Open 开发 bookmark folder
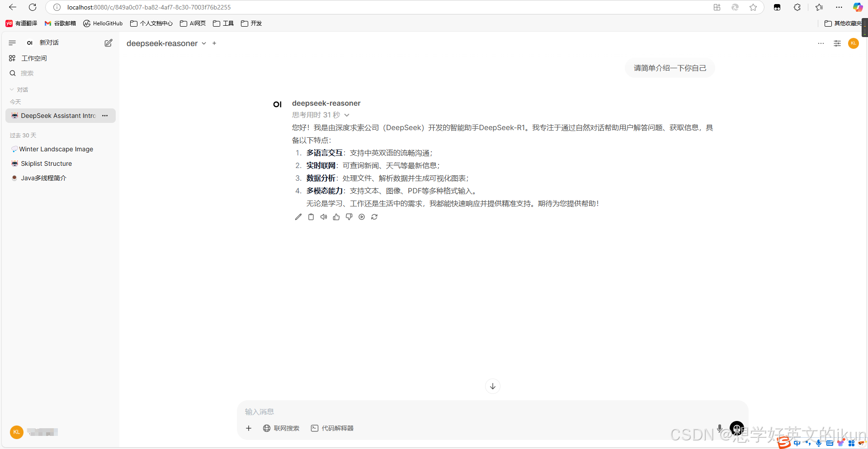Image resolution: width=868 pixels, height=449 pixels. (251, 23)
